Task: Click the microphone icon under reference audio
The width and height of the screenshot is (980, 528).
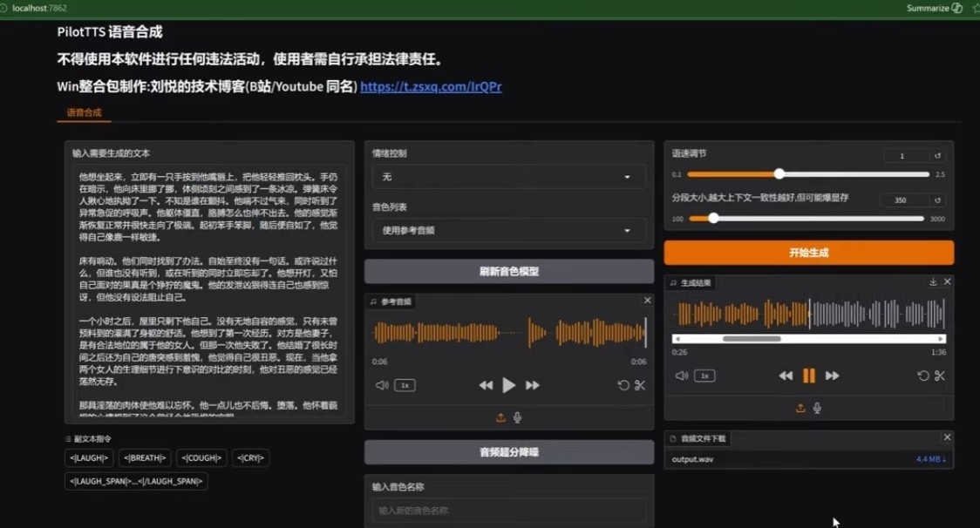Action: tap(518, 417)
